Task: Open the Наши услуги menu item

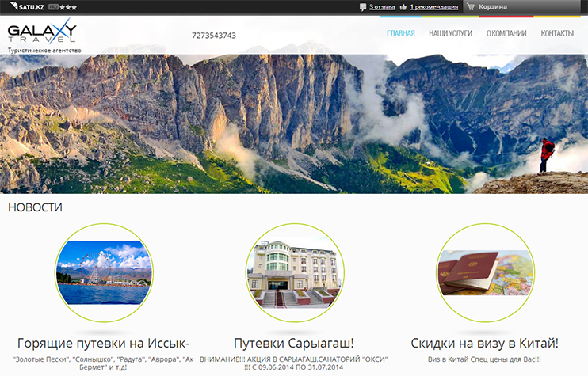Action: (450, 34)
